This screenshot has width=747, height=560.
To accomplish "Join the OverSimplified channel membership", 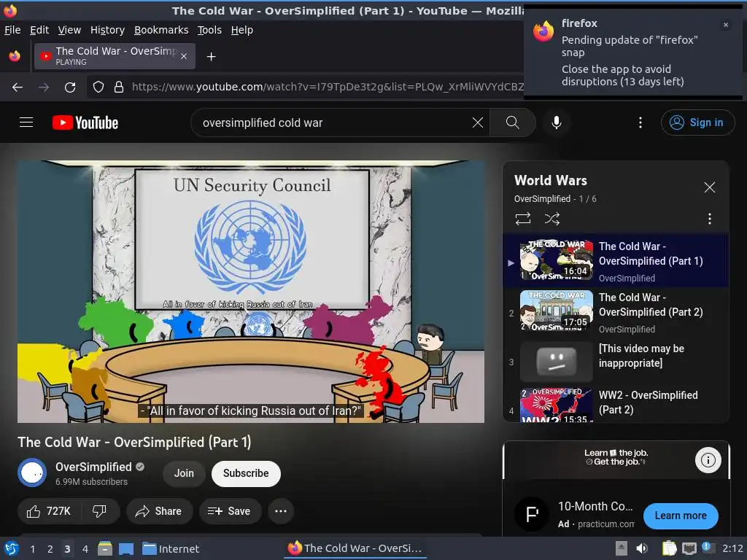I will point(184,473).
